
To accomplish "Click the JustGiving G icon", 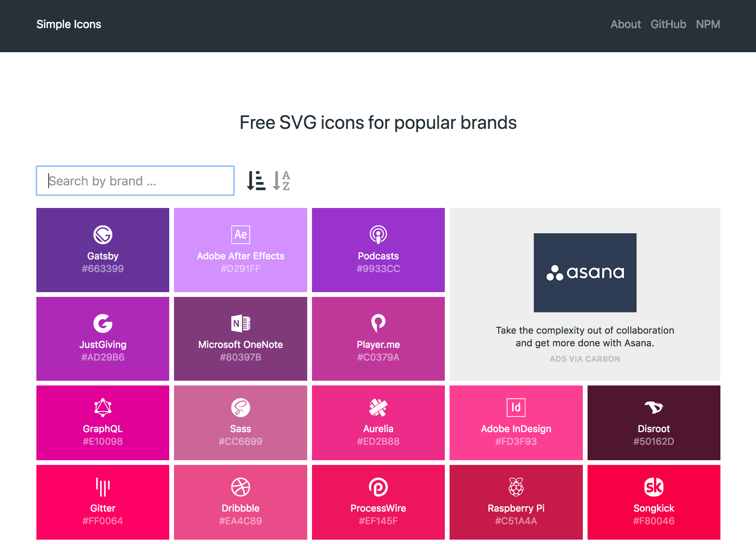I will [103, 323].
